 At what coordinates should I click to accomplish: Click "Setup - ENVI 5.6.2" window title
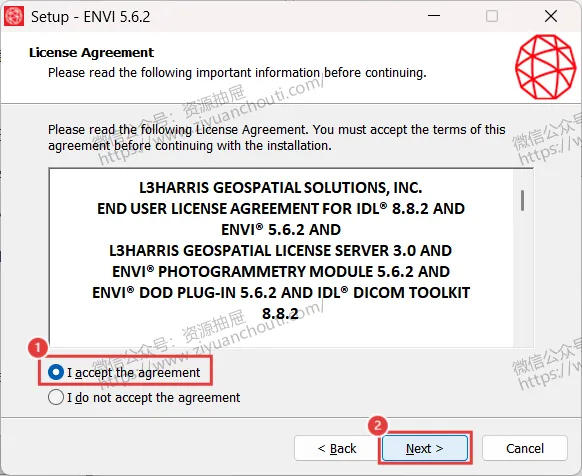pyautogui.click(x=91, y=17)
